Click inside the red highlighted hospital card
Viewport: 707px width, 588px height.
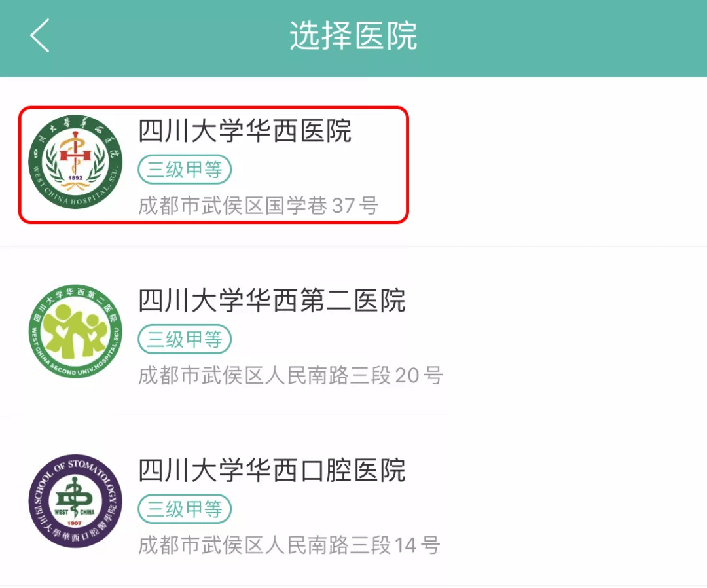(x=213, y=164)
